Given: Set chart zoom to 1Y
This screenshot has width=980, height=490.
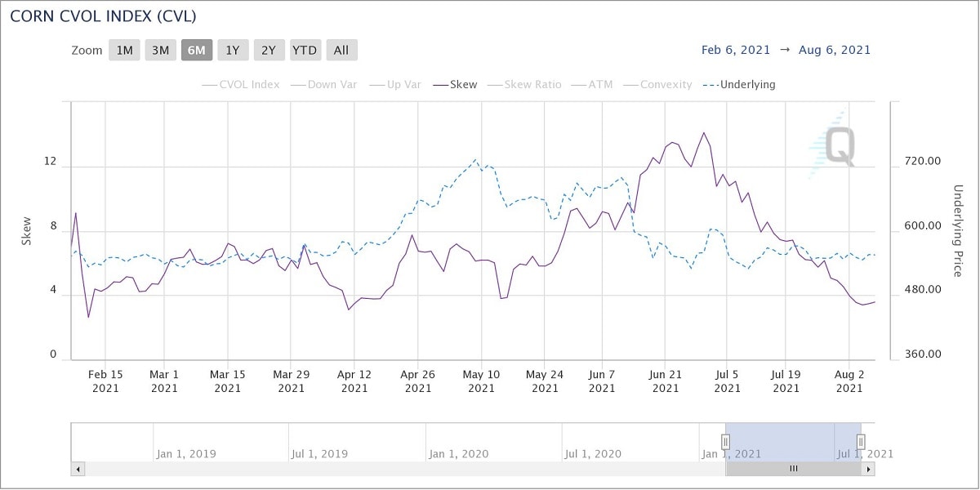Looking at the screenshot, I should click(233, 51).
